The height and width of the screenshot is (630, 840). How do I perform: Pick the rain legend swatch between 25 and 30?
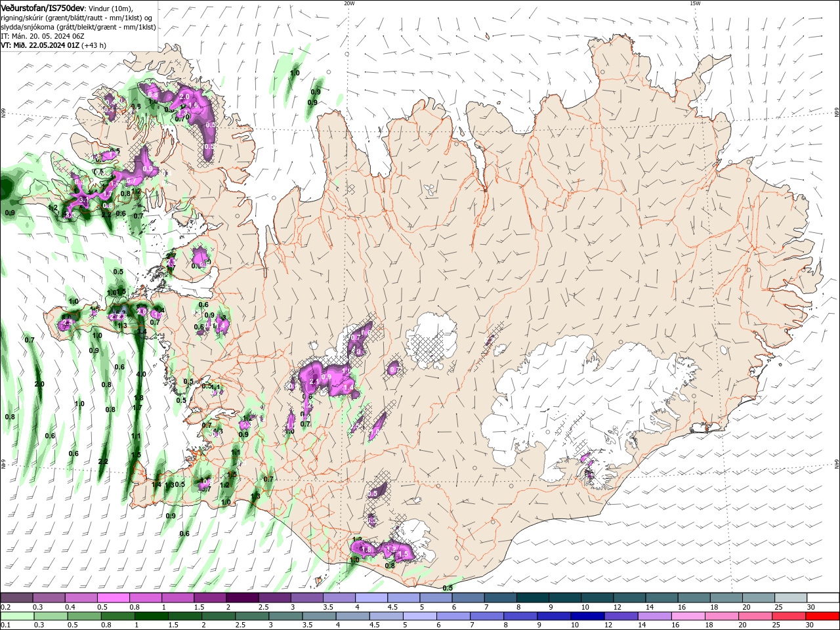pos(787,616)
